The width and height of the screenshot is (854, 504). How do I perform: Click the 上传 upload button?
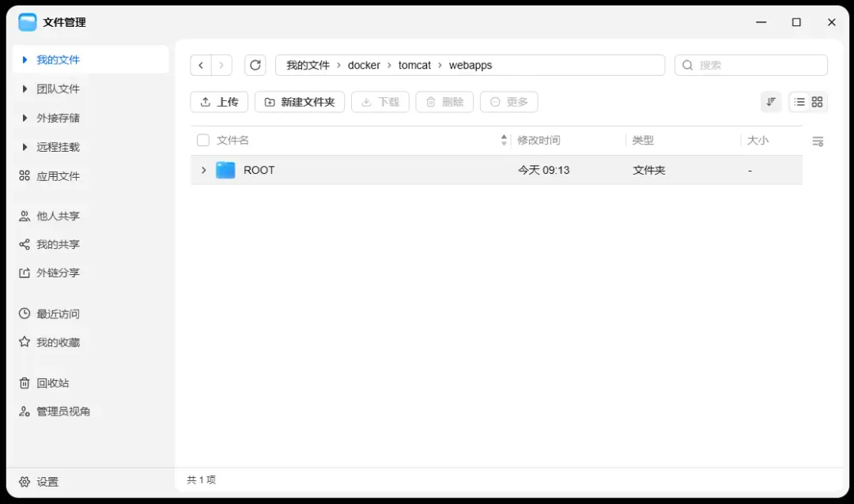(x=220, y=102)
